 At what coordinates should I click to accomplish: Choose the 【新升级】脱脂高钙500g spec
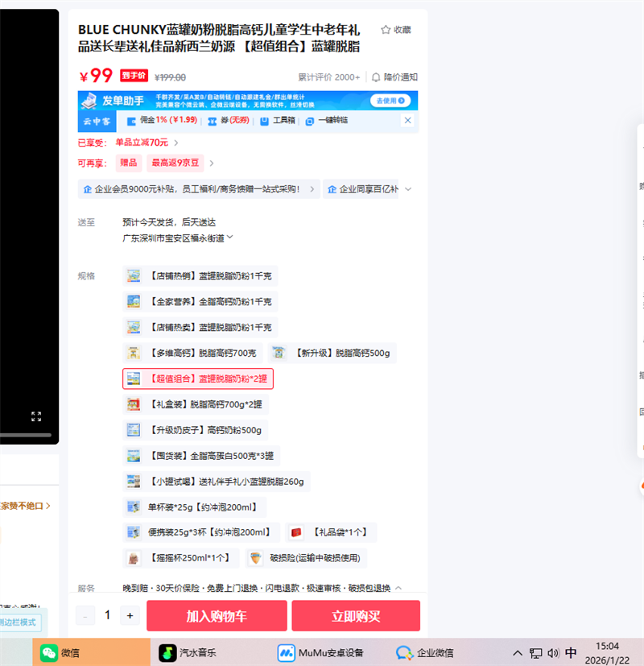click(332, 353)
